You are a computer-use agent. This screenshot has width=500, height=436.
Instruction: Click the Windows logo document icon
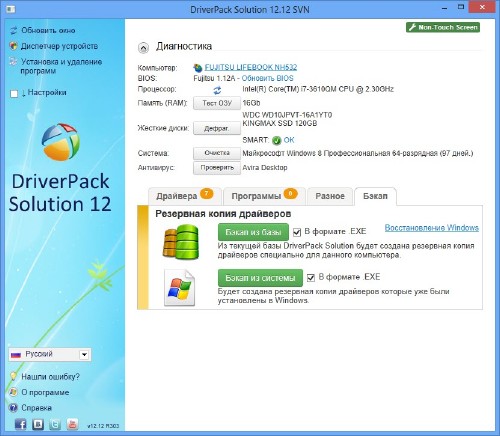tap(180, 288)
